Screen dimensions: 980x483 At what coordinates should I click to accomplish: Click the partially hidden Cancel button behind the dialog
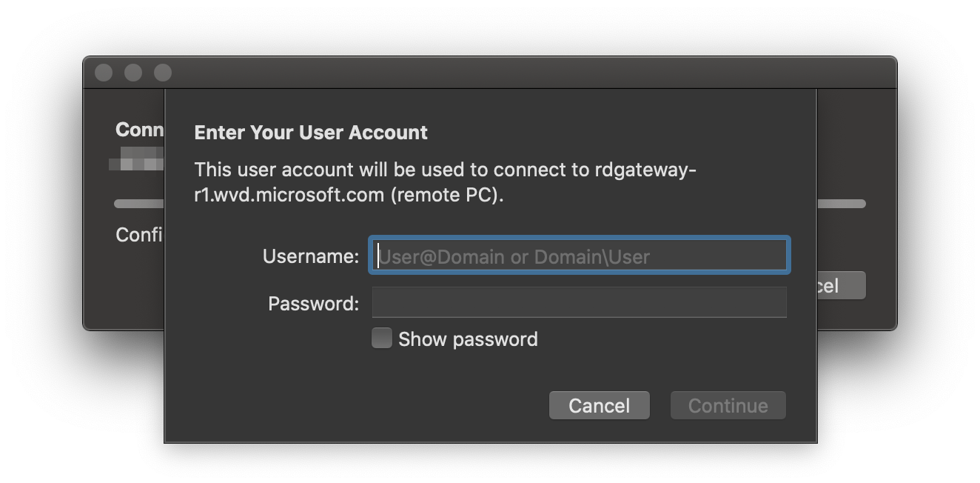coord(842,285)
